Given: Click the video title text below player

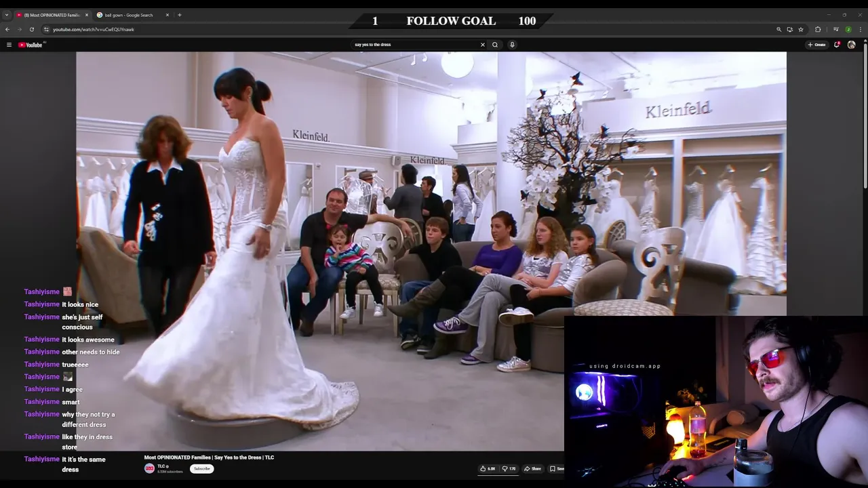Looking at the screenshot, I should tap(209, 457).
